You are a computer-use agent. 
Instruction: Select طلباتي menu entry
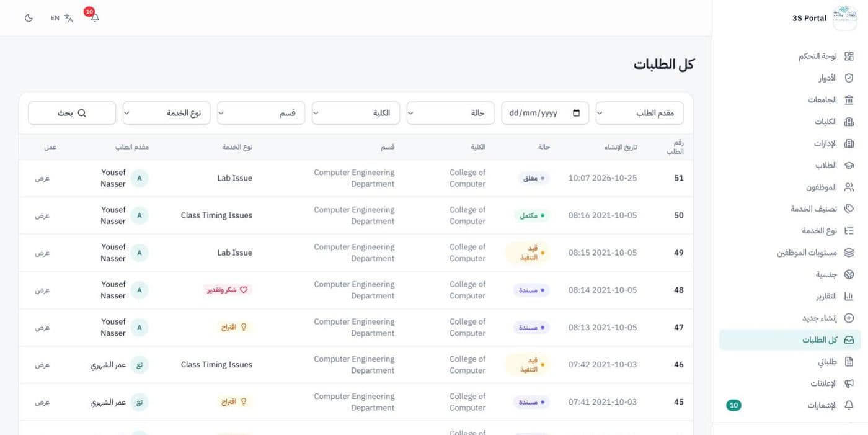click(x=790, y=362)
